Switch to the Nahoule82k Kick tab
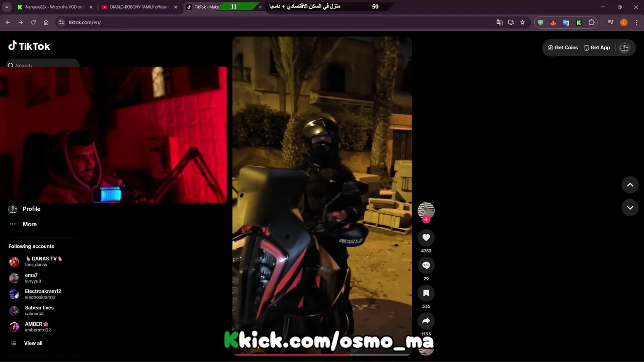Screen dimensions: 644x362 54,7
